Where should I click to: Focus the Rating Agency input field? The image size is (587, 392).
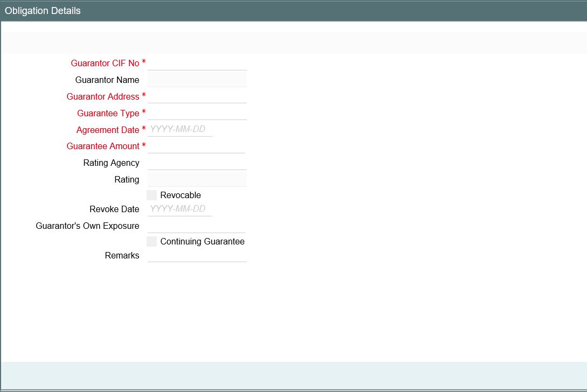coord(197,163)
